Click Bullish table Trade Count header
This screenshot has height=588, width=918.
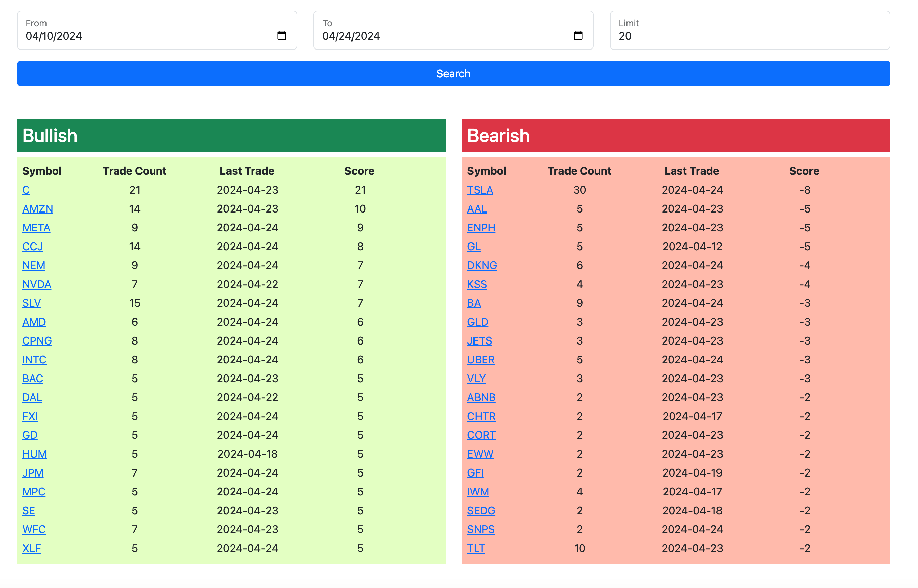134,171
